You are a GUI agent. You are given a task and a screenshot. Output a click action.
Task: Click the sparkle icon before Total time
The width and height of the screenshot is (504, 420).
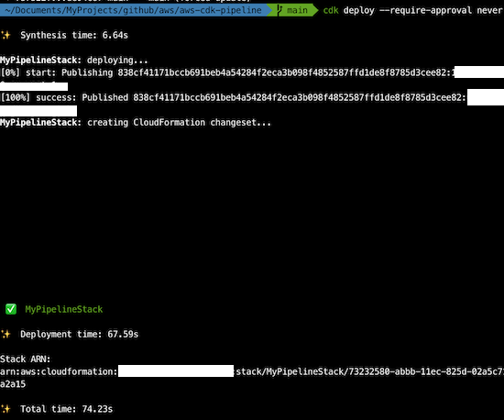click(5, 409)
